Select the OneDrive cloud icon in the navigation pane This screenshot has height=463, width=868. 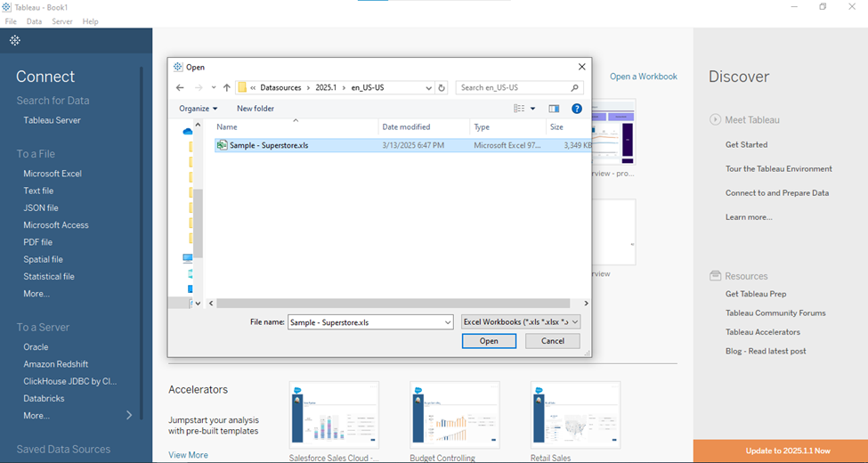click(x=187, y=131)
